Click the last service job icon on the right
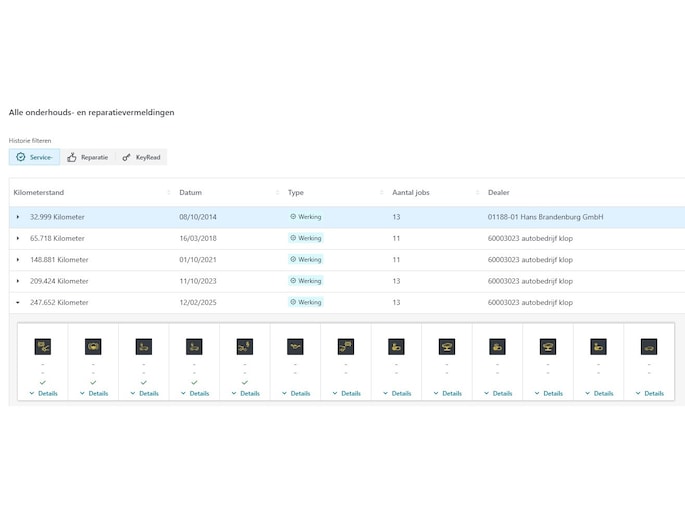The image size is (685, 514). tap(649, 346)
